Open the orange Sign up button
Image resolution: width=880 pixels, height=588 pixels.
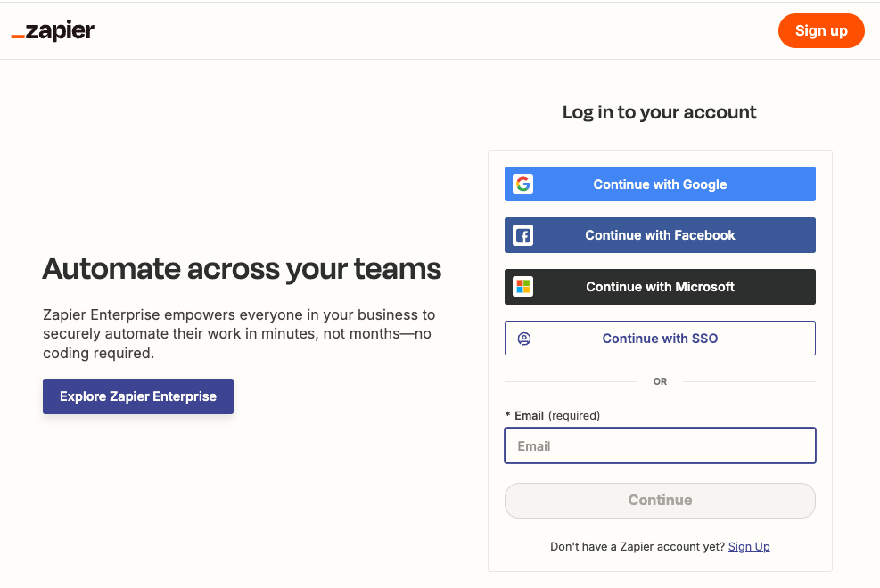click(x=821, y=31)
